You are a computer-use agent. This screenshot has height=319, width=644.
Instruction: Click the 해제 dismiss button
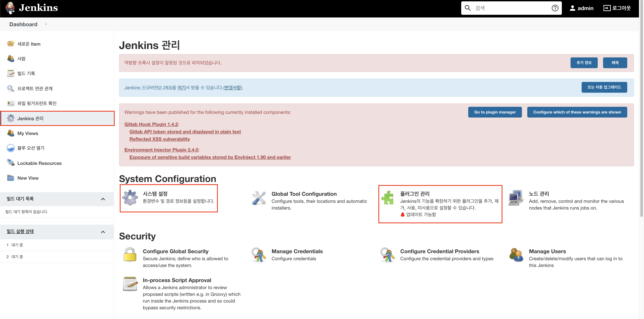click(615, 63)
